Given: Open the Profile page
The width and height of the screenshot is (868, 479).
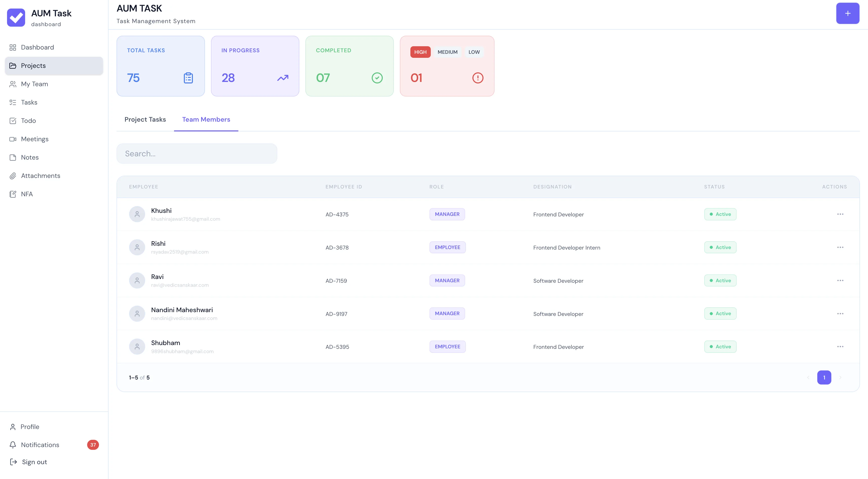Looking at the screenshot, I should 54,427.
